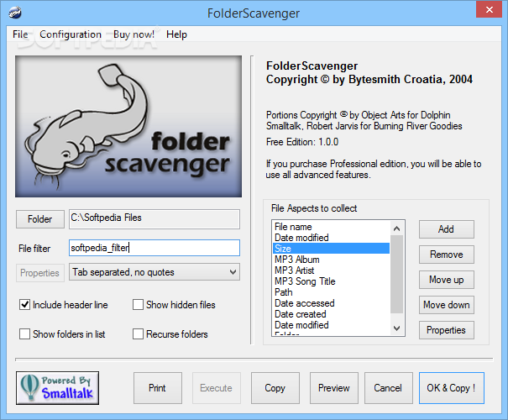Select Date accessed in aspects list
Image resolution: width=508 pixels, height=420 pixels.
tap(331, 303)
